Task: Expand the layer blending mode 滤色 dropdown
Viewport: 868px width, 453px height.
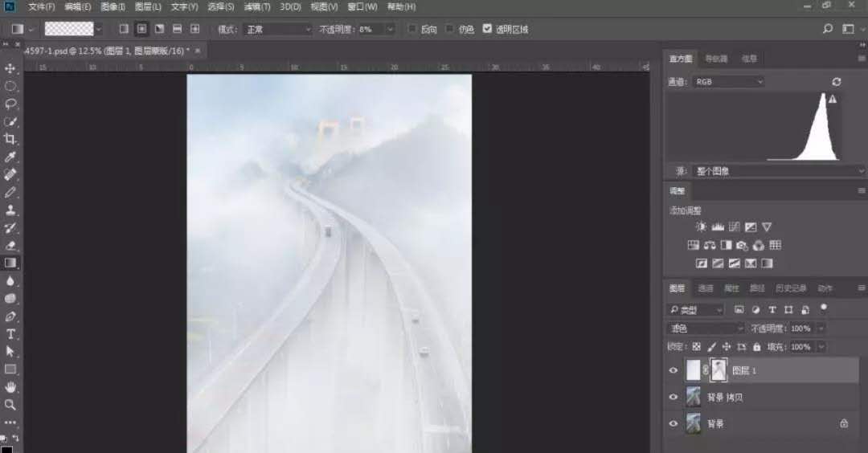Action: [x=706, y=329]
